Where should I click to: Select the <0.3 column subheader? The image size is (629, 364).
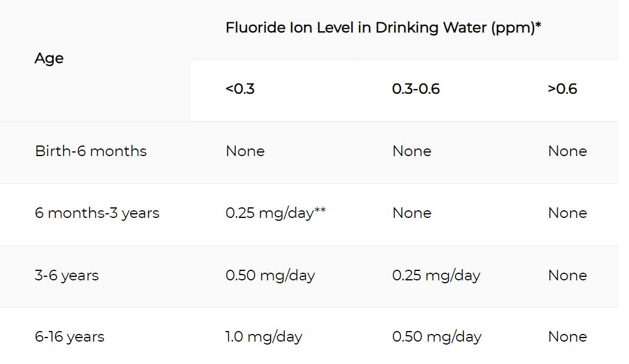click(240, 89)
